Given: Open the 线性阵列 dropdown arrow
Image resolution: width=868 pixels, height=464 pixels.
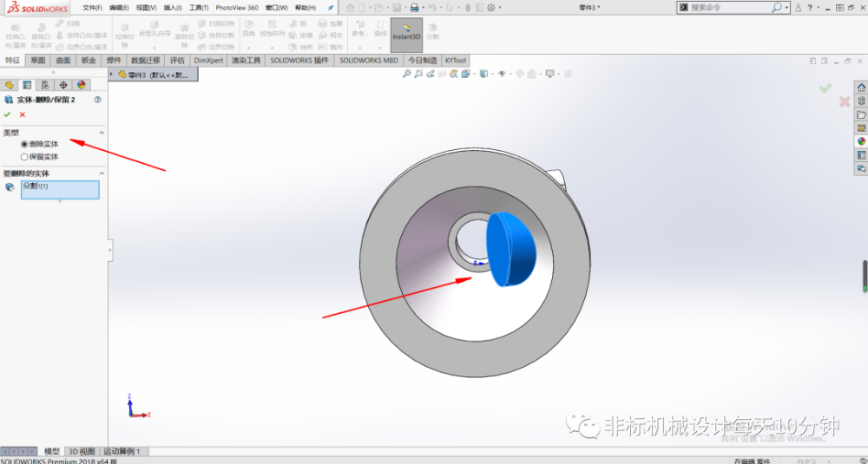Looking at the screenshot, I should (x=272, y=48).
